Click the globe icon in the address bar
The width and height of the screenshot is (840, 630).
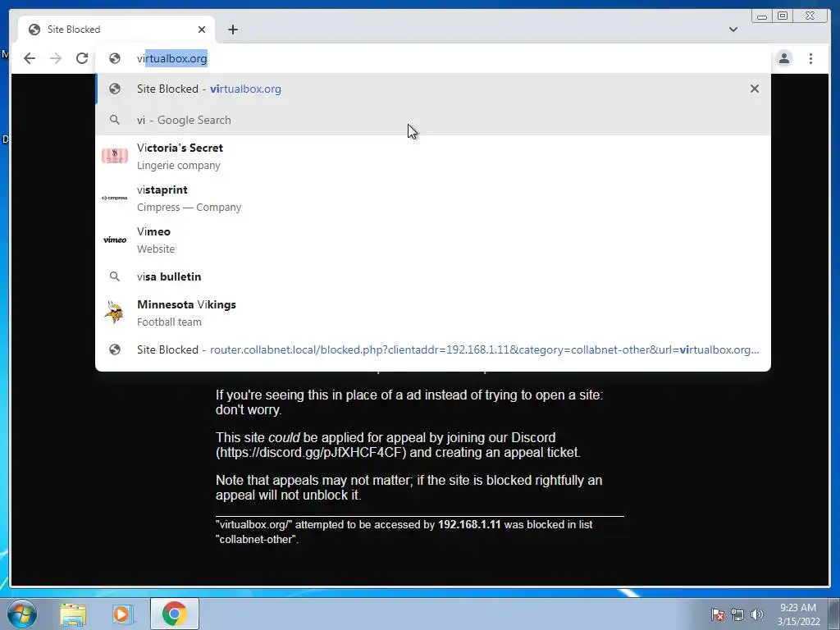pyautogui.click(x=115, y=58)
